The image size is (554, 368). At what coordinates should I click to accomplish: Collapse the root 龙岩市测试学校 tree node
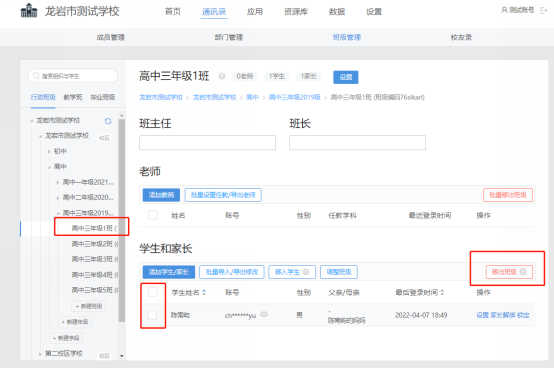[31, 121]
